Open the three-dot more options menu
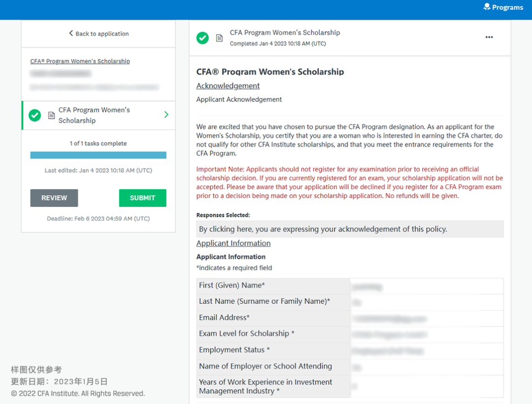532x404 pixels. [x=489, y=37]
